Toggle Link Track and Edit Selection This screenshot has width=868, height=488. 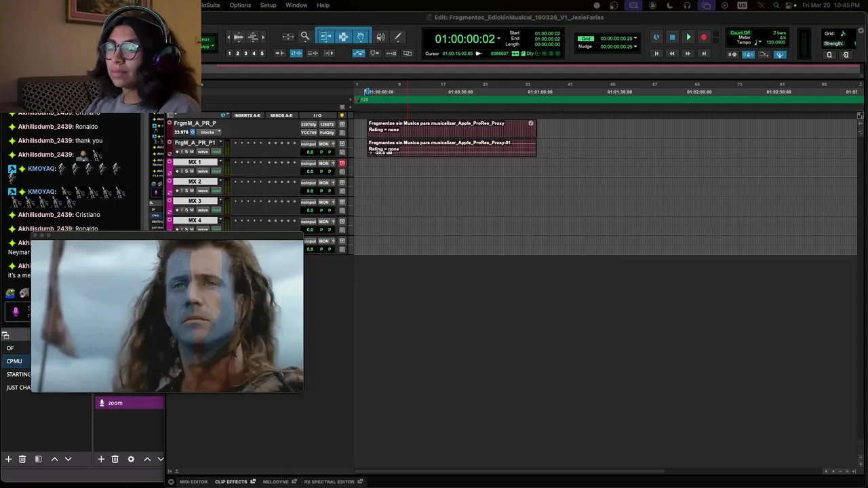click(x=313, y=53)
